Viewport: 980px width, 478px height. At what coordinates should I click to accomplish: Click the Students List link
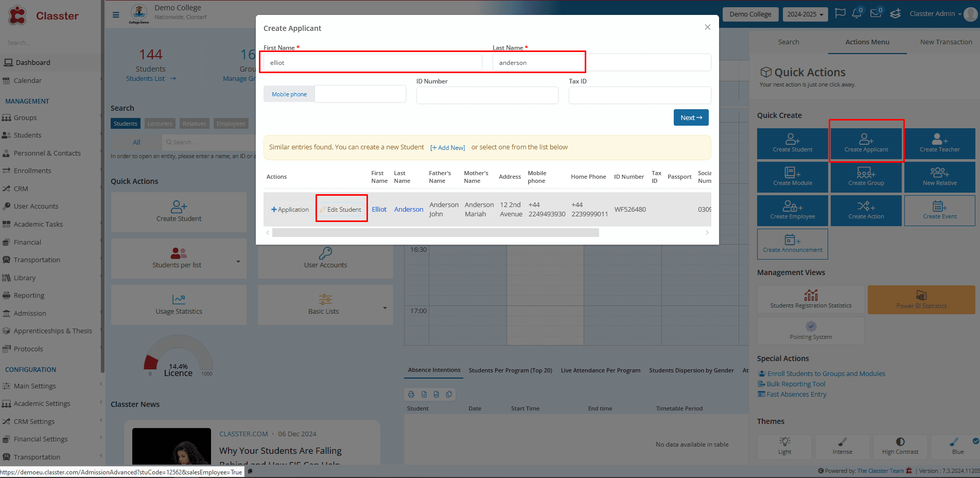tap(151, 79)
